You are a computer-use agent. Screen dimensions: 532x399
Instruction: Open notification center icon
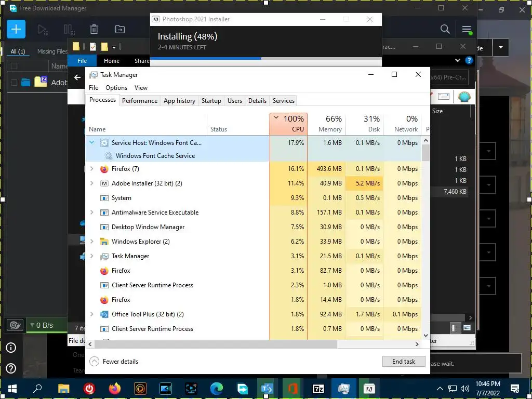coord(515,389)
